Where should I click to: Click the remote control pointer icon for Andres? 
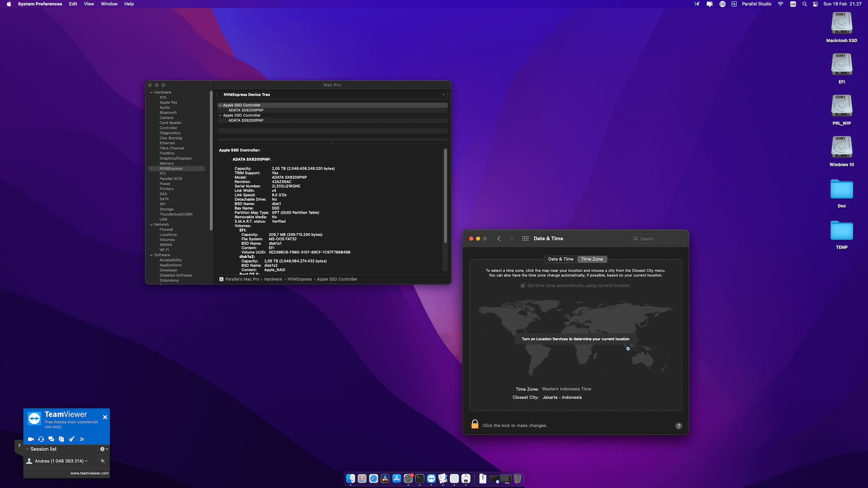click(x=103, y=461)
